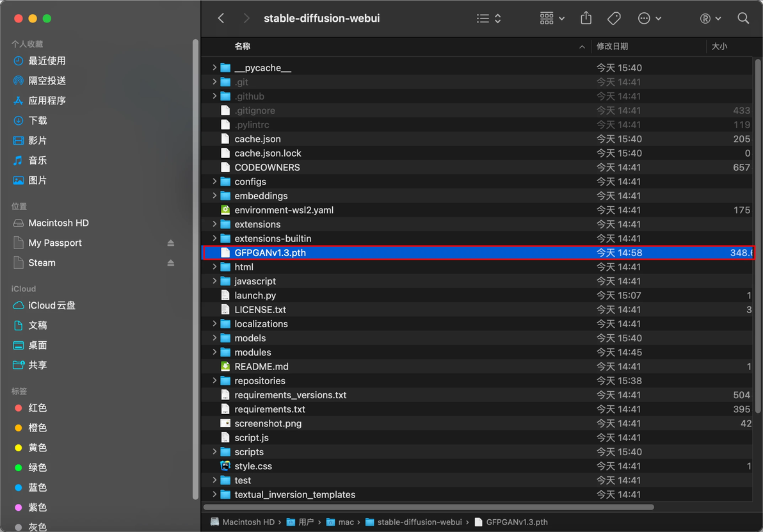Open the list view switcher
The image size is (763, 532).
[x=489, y=19]
